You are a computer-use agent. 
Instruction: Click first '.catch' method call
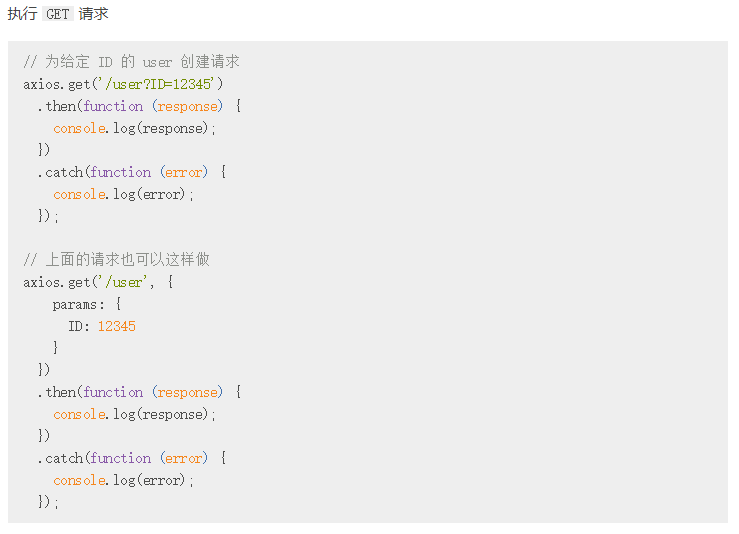[60, 172]
